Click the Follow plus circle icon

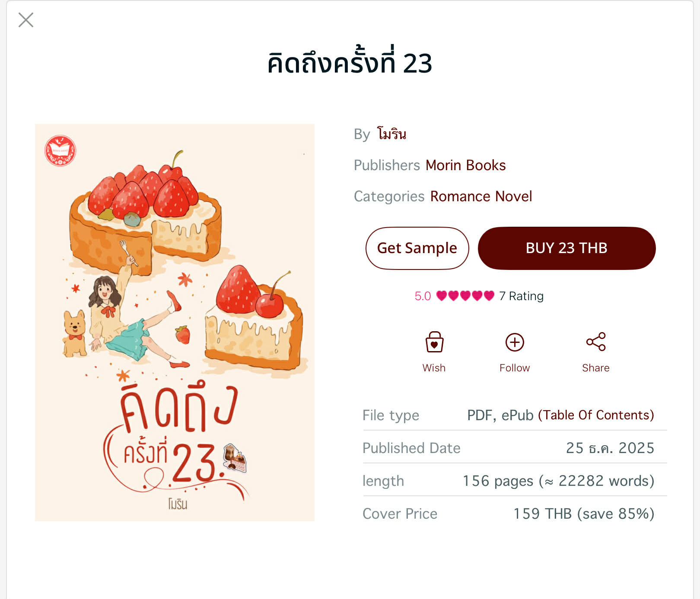[515, 342]
